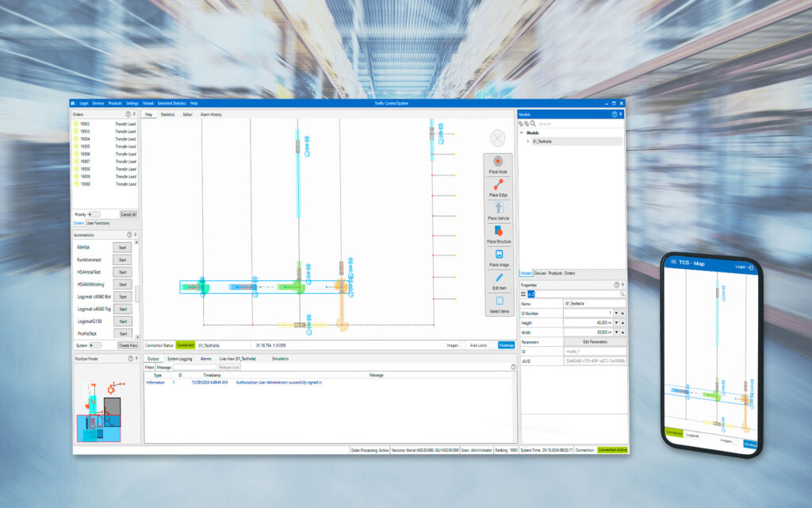Image resolution: width=812 pixels, height=508 pixels.
Task: Click the search magnifier in Models panel
Action: coord(533,124)
